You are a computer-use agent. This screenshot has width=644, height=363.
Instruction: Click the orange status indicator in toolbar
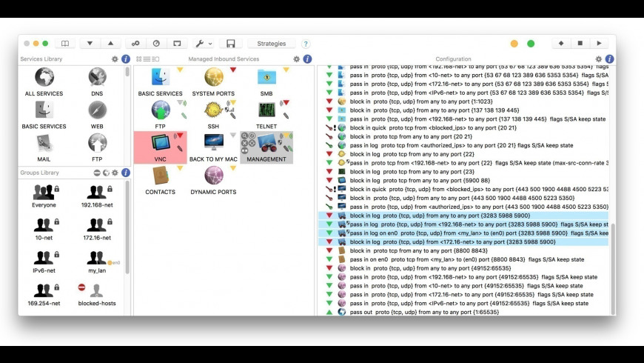click(x=514, y=44)
